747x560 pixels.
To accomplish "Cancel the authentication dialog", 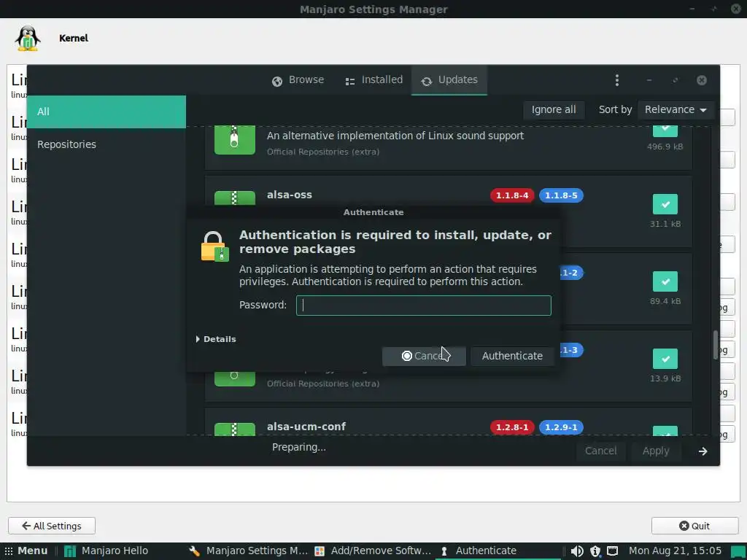I will tap(424, 356).
